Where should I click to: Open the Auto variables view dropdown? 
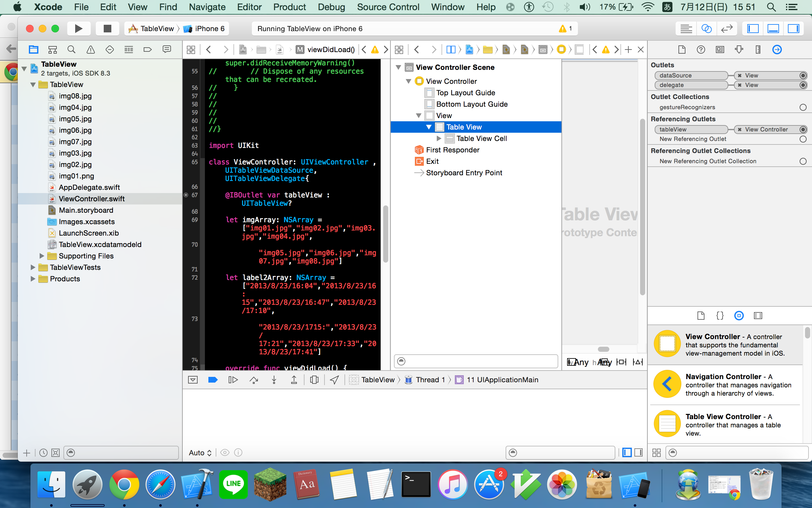(x=200, y=452)
